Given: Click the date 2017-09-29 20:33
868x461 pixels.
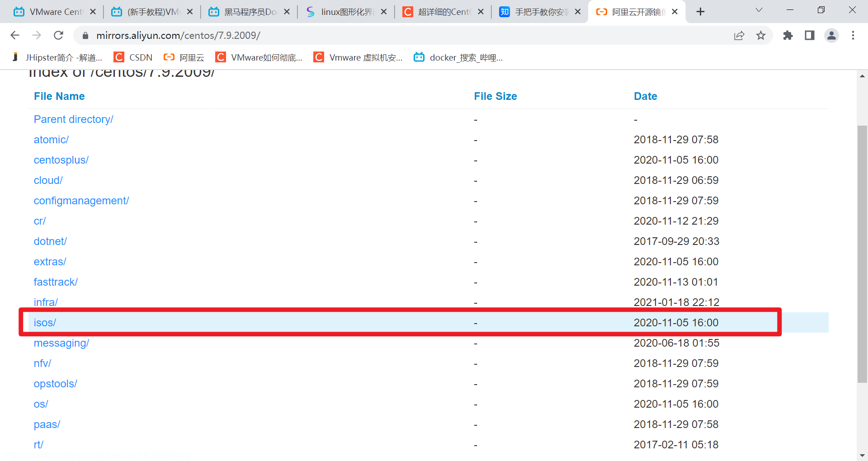Looking at the screenshot, I should [x=676, y=241].
